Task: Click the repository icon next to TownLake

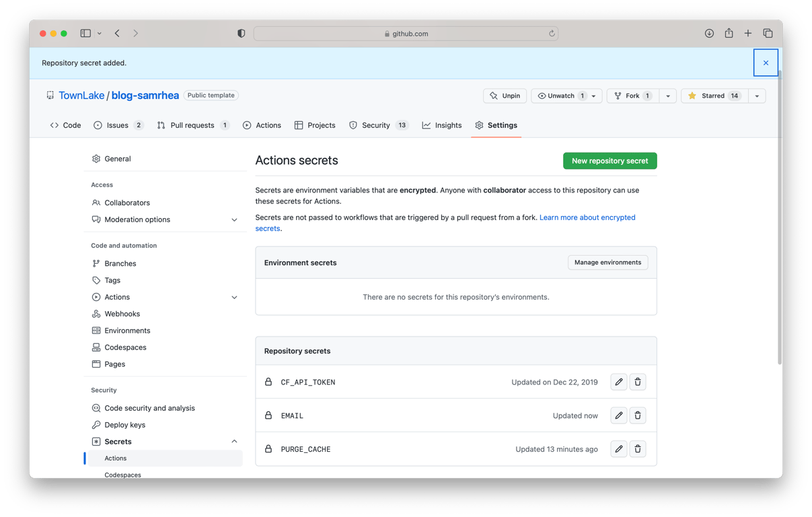Action: [50, 95]
